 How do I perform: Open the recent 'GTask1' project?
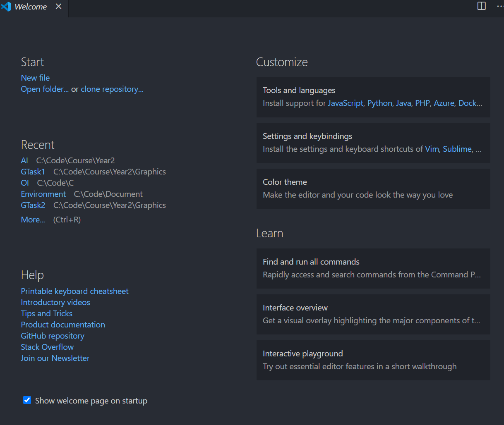pos(33,172)
